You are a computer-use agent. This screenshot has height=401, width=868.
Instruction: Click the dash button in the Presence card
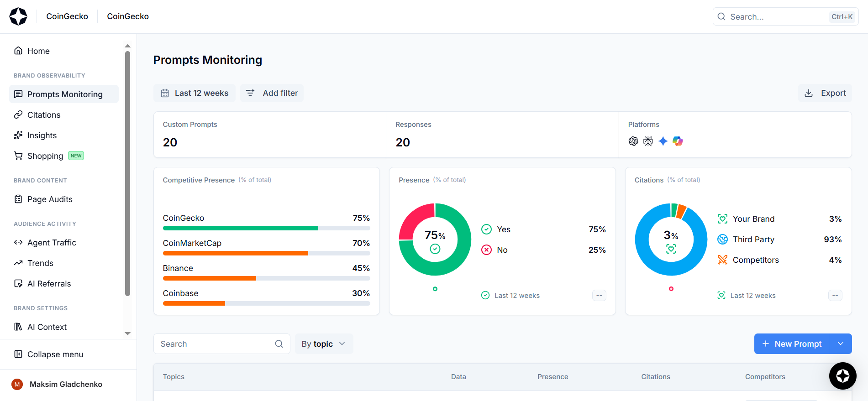click(x=599, y=296)
